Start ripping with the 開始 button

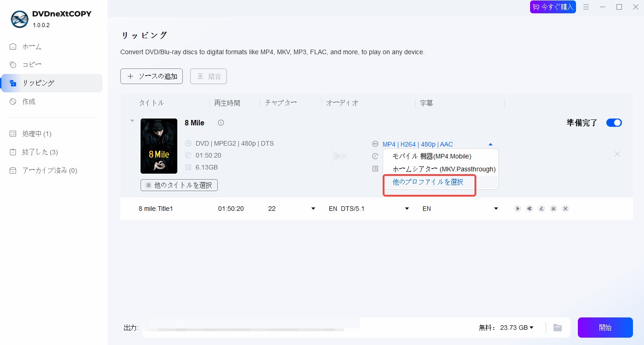click(x=605, y=328)
